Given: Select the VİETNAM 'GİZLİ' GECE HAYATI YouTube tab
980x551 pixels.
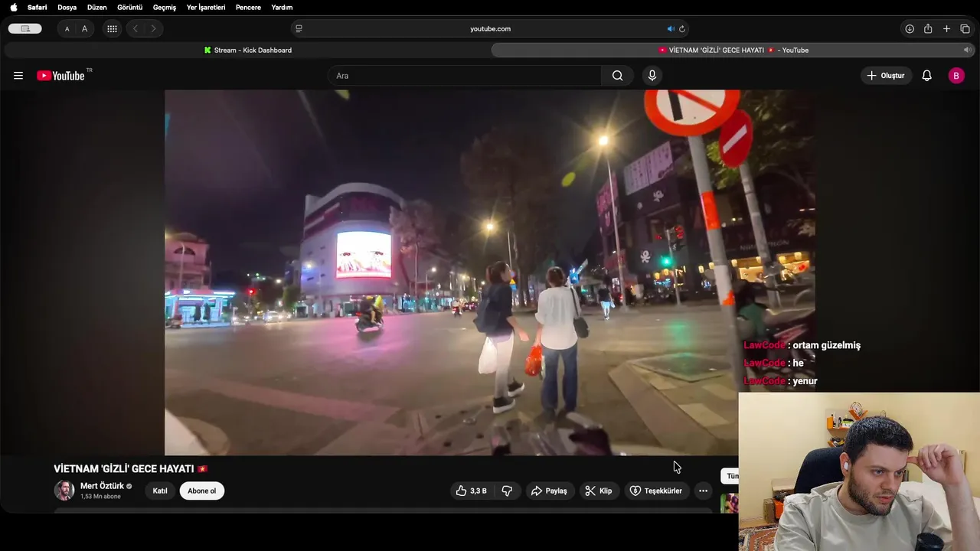Looking at the screenshot, I should pyautogui.click(x=733, y=50).
